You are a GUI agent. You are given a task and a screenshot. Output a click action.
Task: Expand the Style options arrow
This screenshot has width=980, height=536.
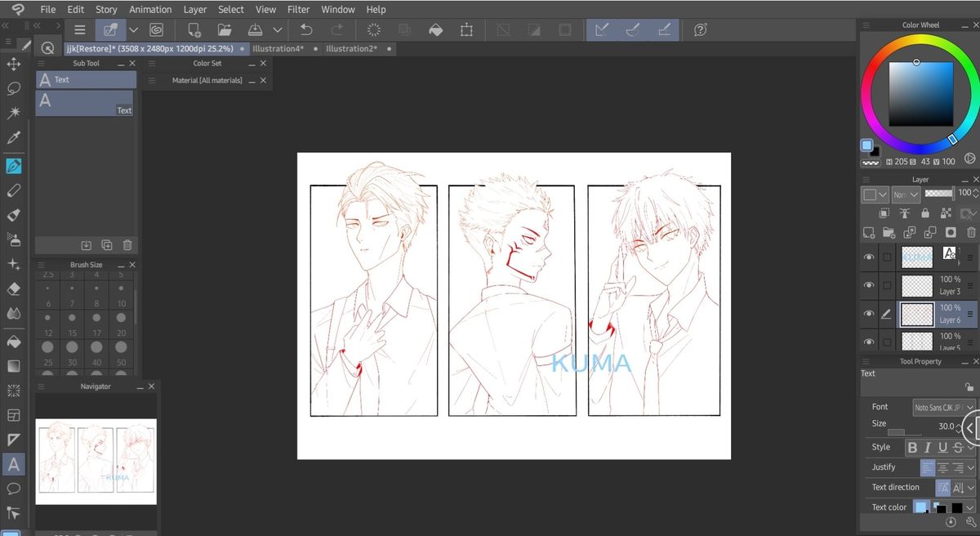(971, 447)
